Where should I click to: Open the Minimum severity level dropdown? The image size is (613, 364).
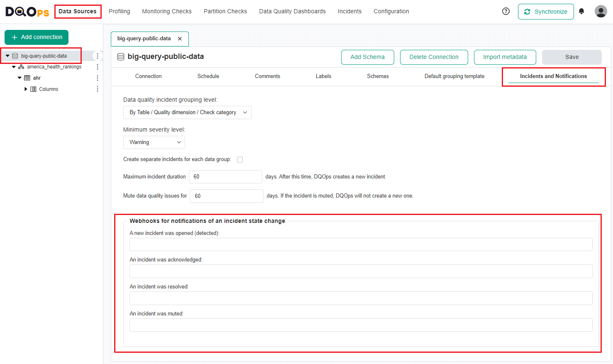pyautogui.click(x=154, y=142)
